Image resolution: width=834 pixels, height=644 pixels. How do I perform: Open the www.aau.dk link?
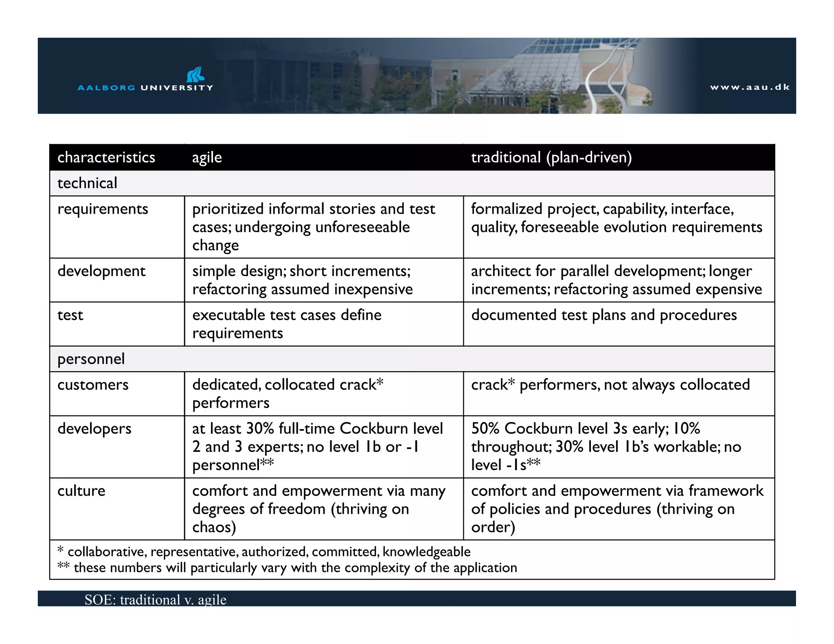[749, 87]
